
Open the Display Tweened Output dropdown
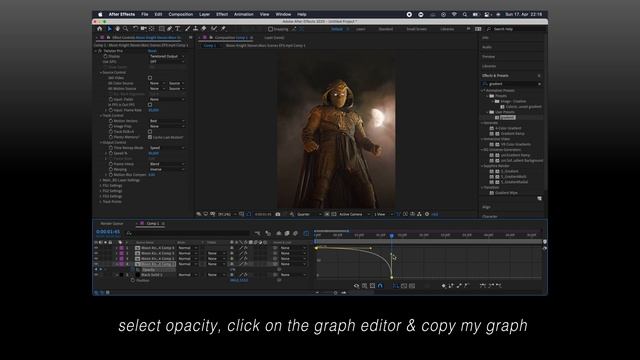coord(167,56)
